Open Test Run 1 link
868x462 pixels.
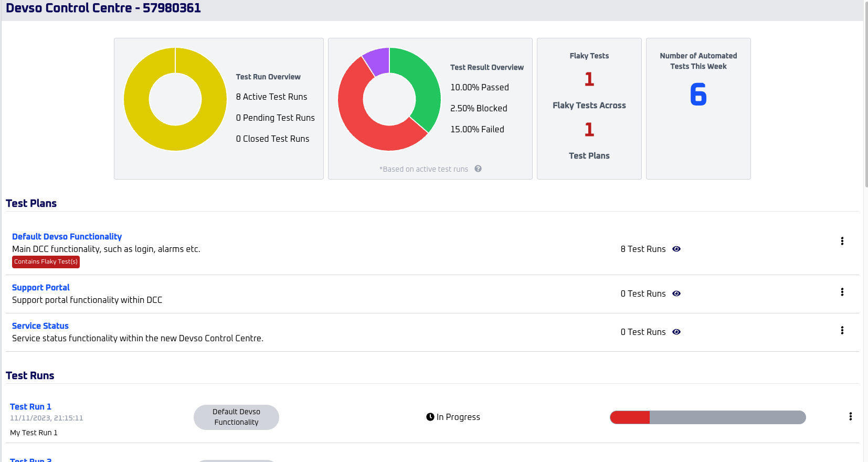30,407
